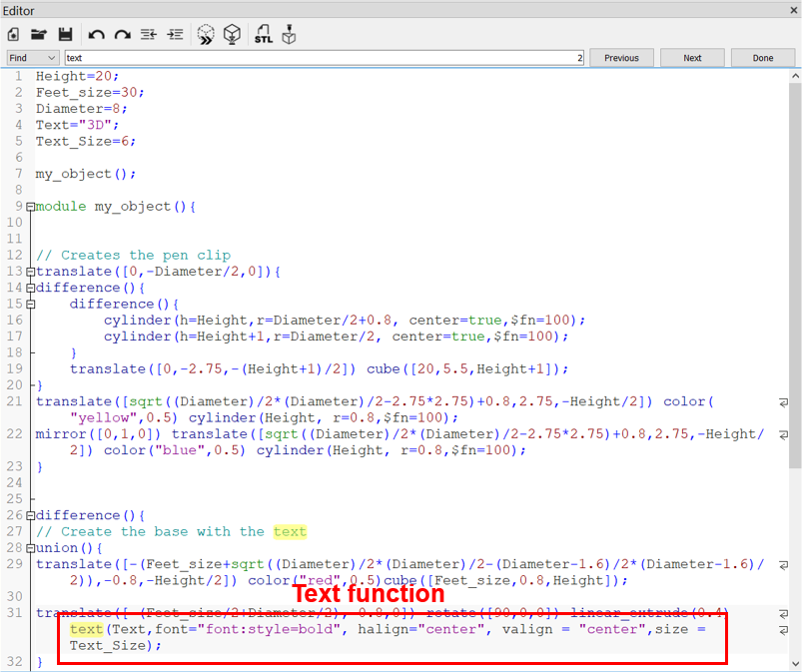Screen dimensions: 802x672
Task: Collapse the difference block fold at line 14
Action: (x=31, y=289)
